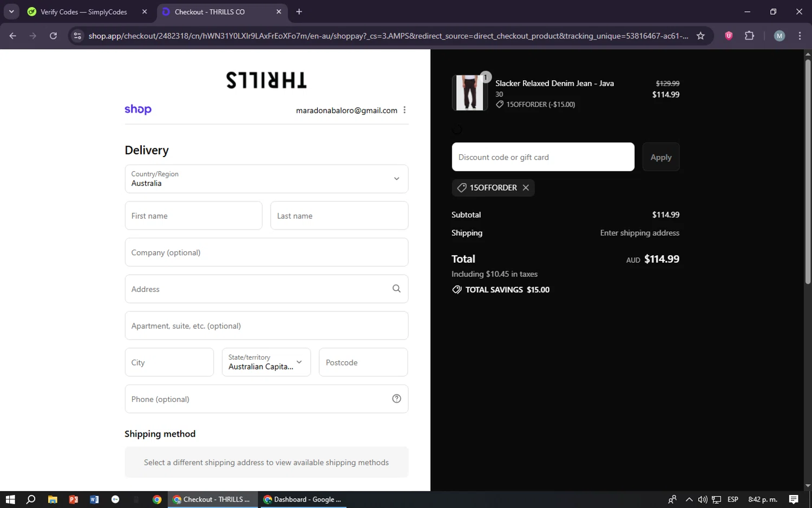Click the Postcode field
Image resolution: width=812 pixels, height=508 pixels.
pos(363,362)
